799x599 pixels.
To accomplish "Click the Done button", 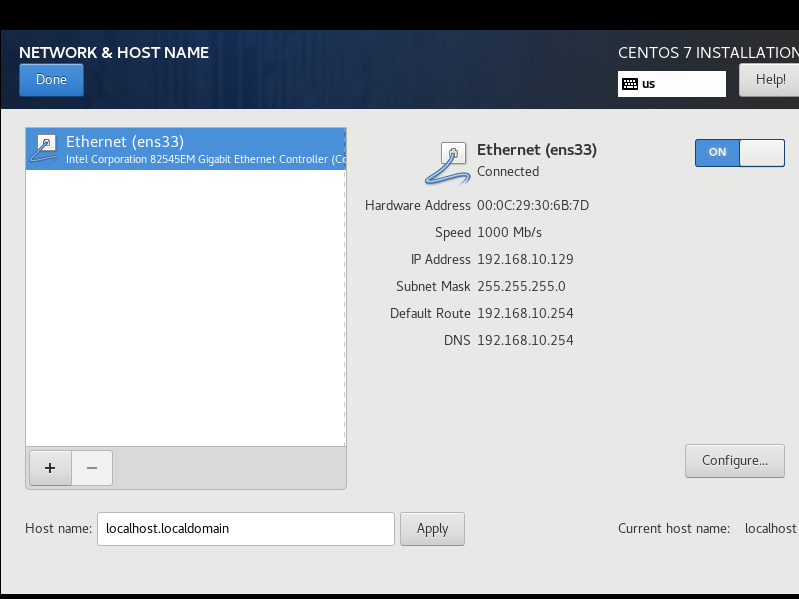I will 51,80.
